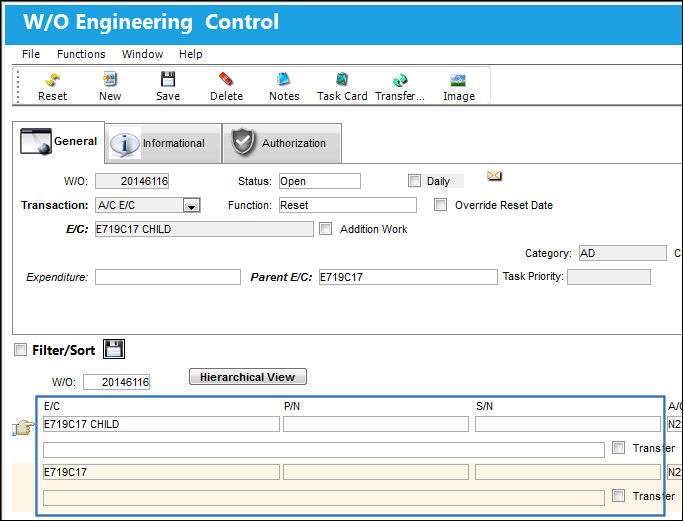683x521 pixels.
Task: Open the Window menu
Action: pos(142,54)
